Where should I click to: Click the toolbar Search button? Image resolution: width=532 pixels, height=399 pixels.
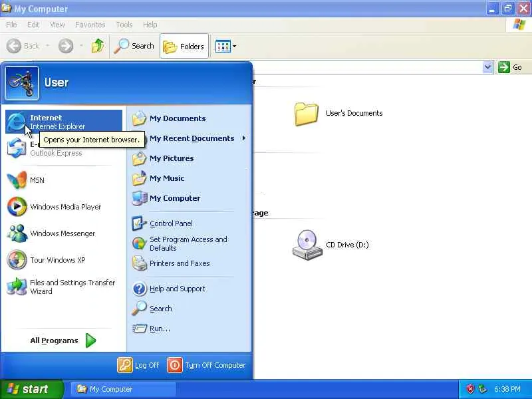pyautogui.click(x=134, y=46)
